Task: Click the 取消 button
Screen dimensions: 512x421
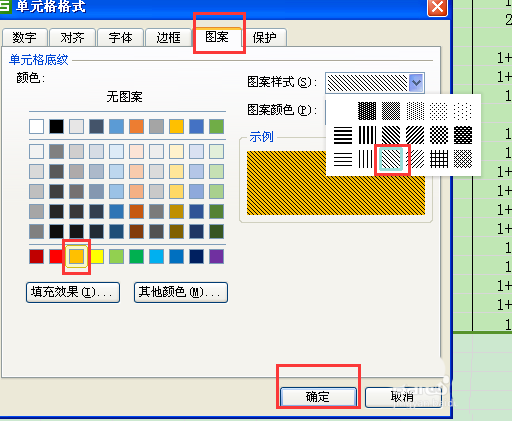Action: click(403, 397)
